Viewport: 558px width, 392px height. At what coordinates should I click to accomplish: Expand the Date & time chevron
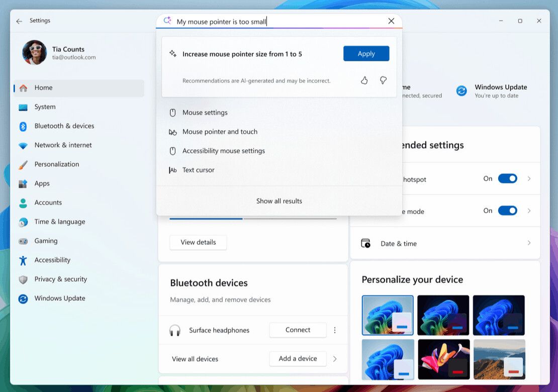[x=529, y=243]
